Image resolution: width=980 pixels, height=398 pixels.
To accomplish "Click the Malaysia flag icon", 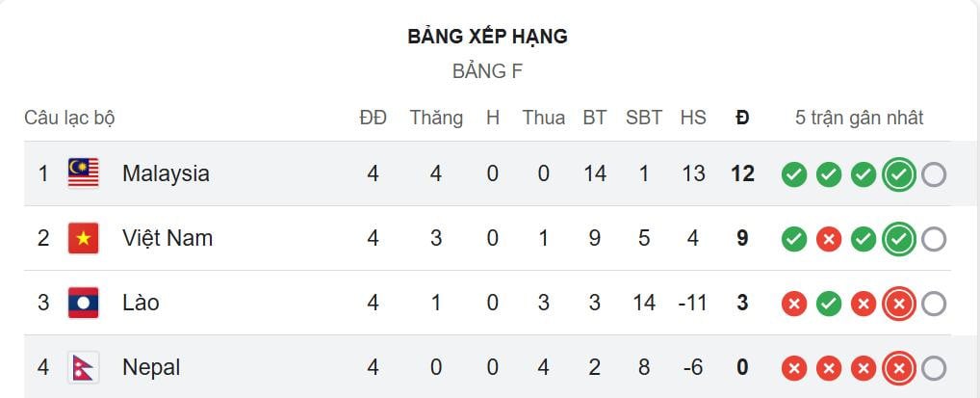I will 83,173.
